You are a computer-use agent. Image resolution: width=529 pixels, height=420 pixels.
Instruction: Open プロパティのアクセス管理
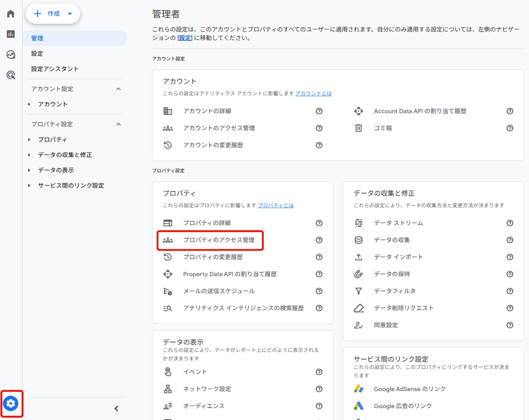[x=218, y=240]
